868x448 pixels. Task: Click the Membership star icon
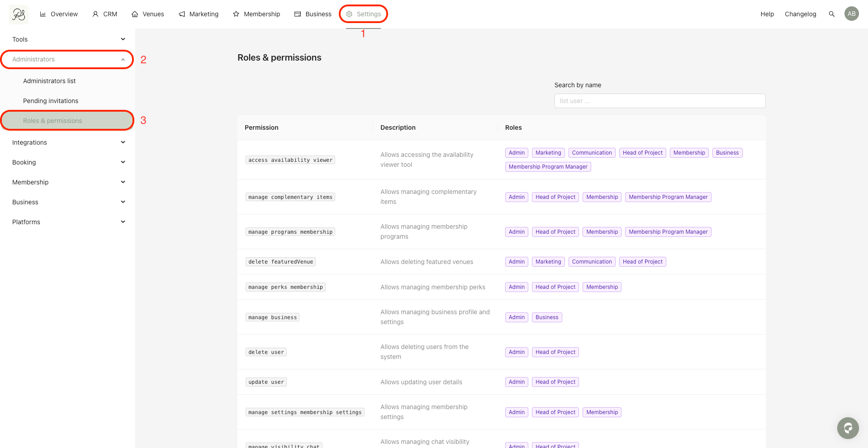coord(236,14)
